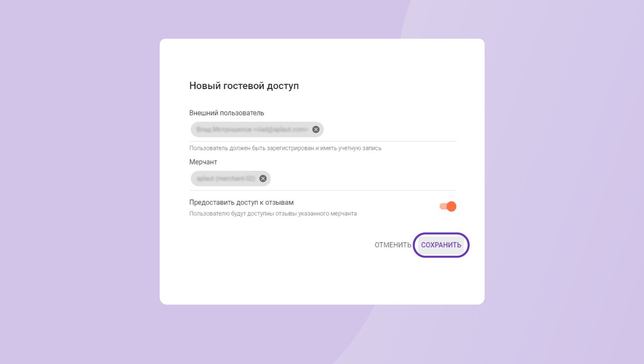Click the Внешний пользователь field label
The image size is (644, 364).
pyautogui.click(x=226, y=113)
